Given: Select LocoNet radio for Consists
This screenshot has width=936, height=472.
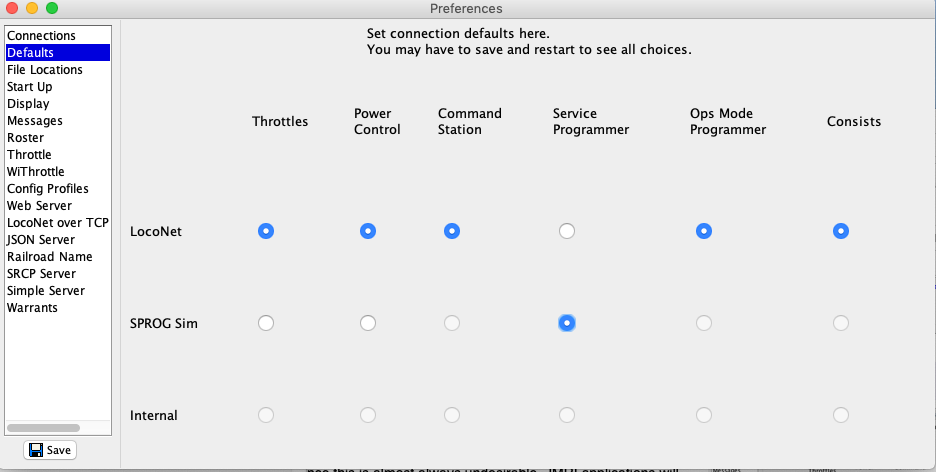Looking at the screenshot, I should [841, 231].
